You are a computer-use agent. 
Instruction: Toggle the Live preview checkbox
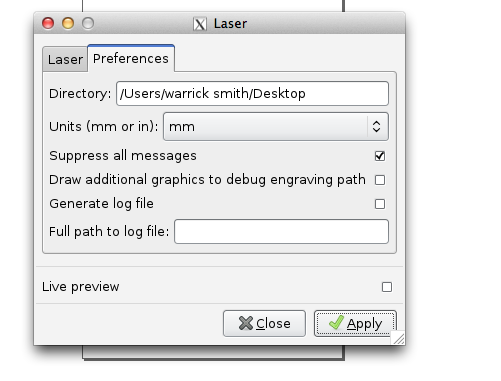[387, 287]
